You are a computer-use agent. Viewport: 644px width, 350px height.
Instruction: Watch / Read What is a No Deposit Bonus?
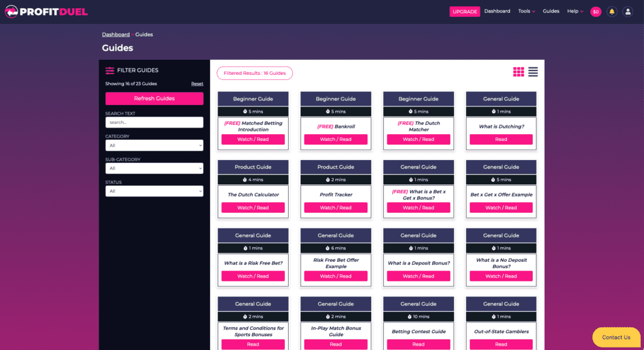501,276
